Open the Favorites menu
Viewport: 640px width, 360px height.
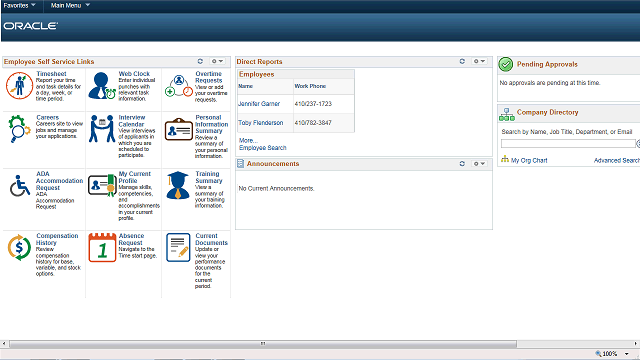pyautogui.click(x=19, y=5)
